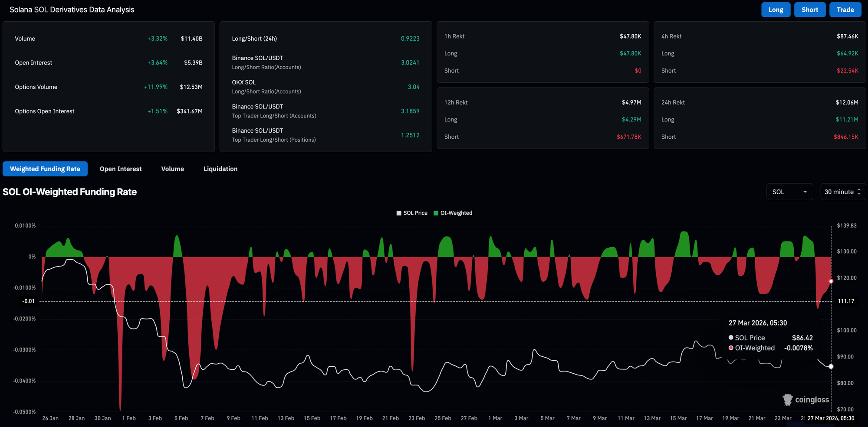Click the Trade button
Screen dimensions: 868x427
(845, 10)
